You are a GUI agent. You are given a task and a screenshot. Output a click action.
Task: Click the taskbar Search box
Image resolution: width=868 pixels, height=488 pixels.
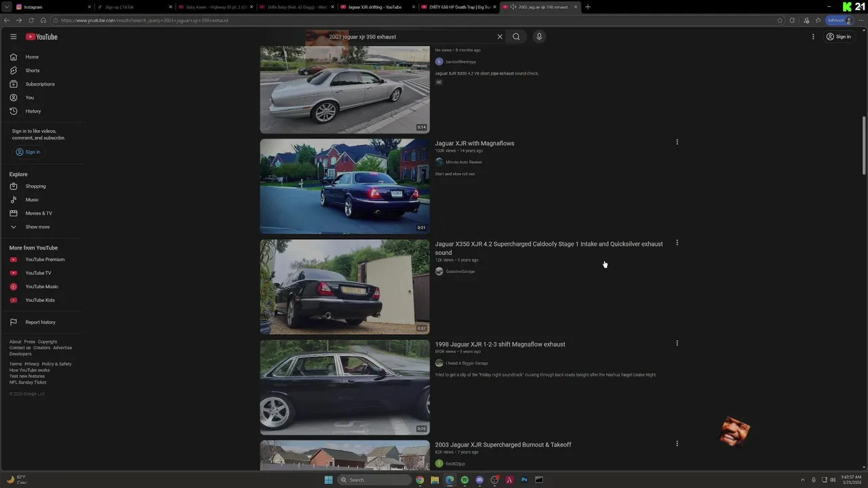pos(375,480)
